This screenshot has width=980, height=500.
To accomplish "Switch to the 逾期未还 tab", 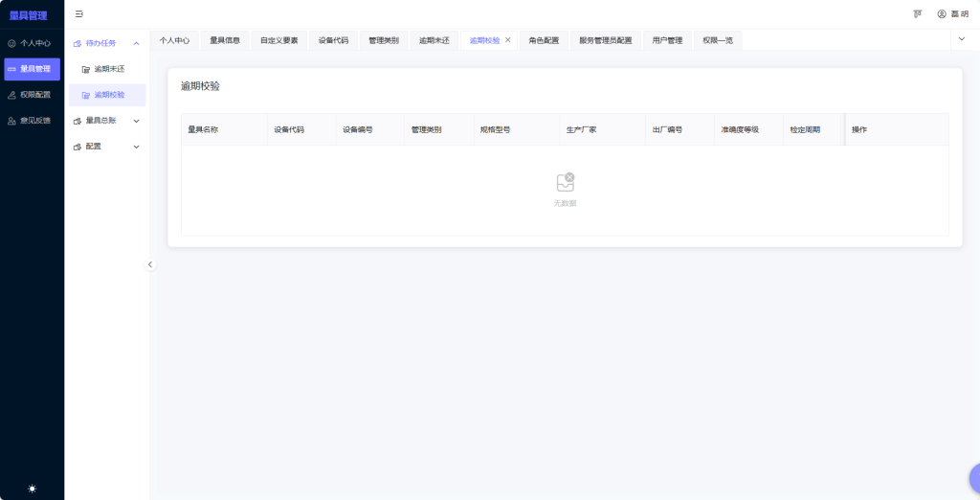I will (x=434, y=40).
